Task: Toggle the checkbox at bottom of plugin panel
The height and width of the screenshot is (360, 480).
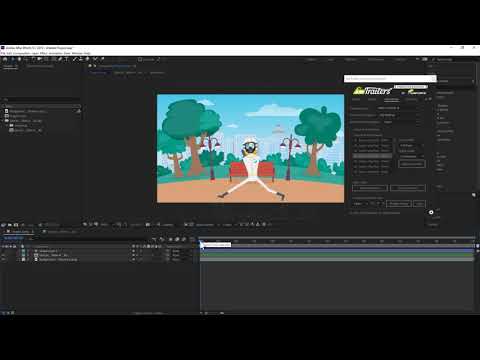Action: [351, 212]
